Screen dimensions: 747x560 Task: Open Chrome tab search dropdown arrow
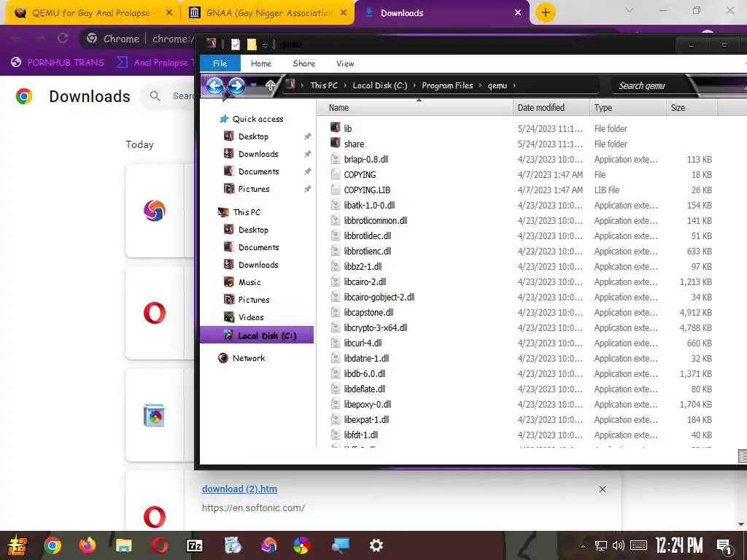(x=630, y=10)
